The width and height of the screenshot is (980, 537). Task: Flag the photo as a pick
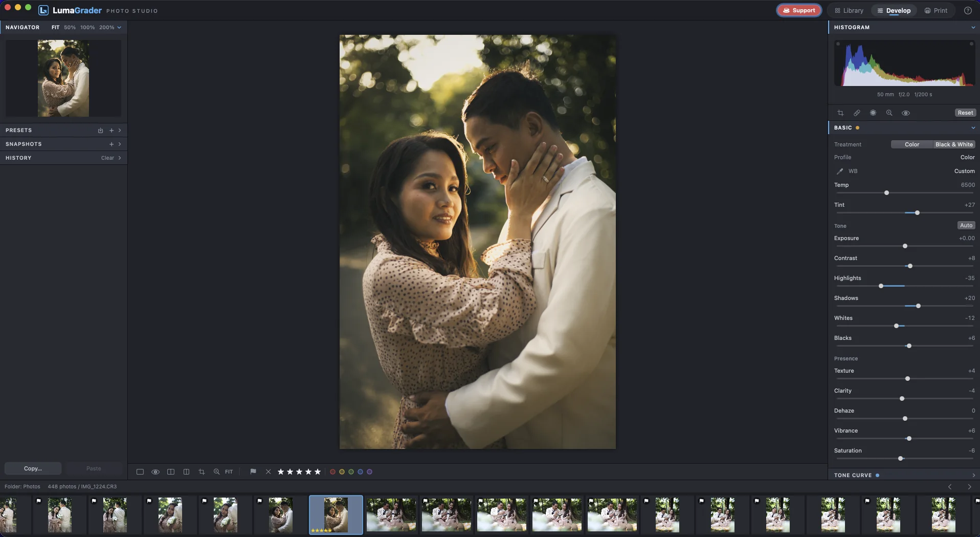[x=253, y=471]
